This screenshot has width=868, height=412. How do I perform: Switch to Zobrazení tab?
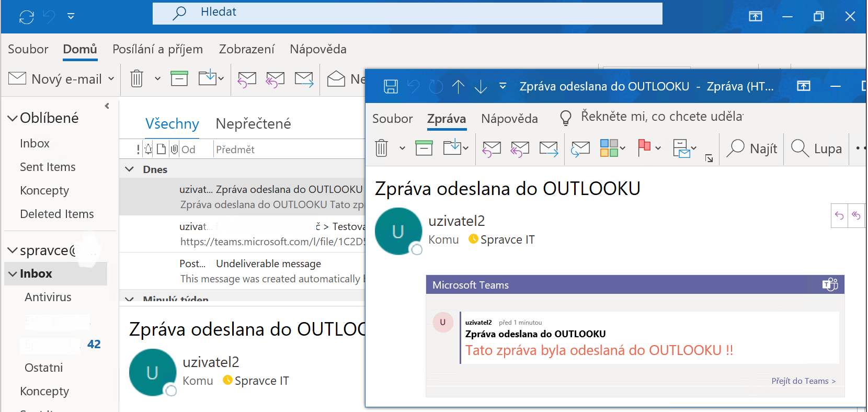(246, 49)
